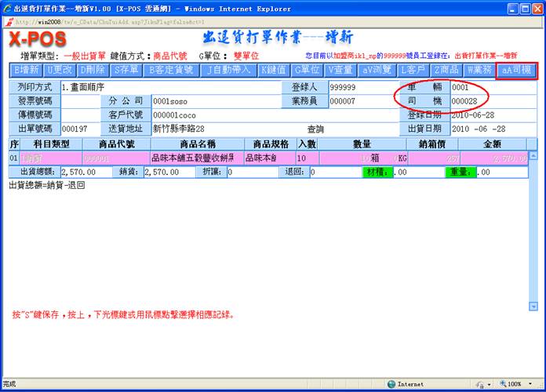Click the 查詢 query link
The width and height of the screenshot is (546, 392).
pyautogui.click(x=315, y=129)
